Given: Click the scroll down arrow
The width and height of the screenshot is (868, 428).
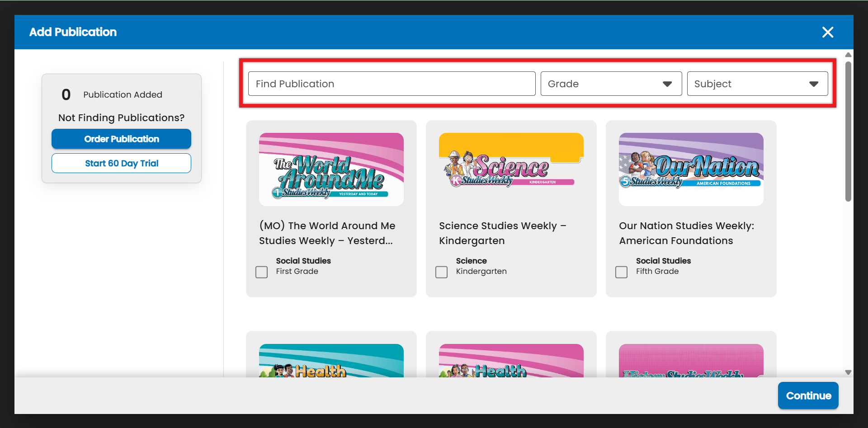Looking at the screenshot, I should [848, 372].
